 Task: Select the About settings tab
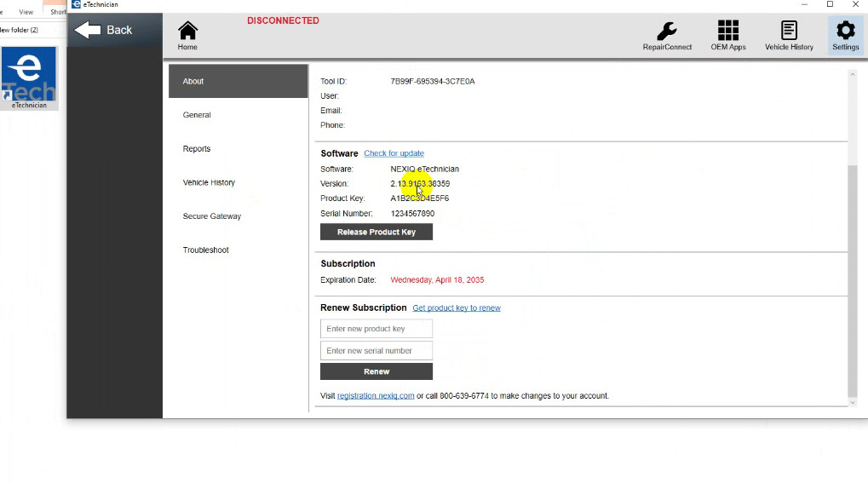tap(238, 81)
